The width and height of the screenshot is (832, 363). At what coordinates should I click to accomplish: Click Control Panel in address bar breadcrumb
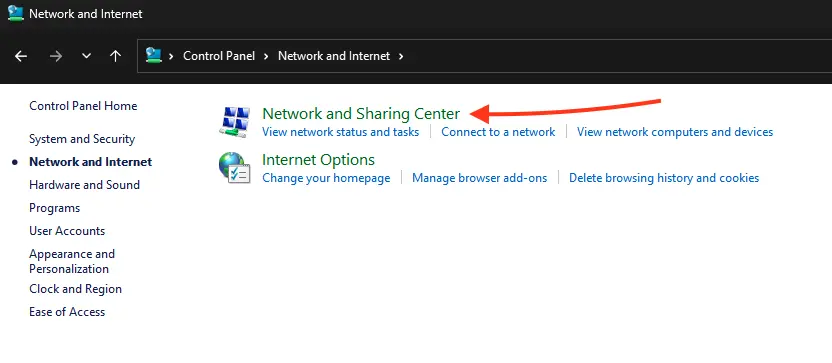point(219,56)
